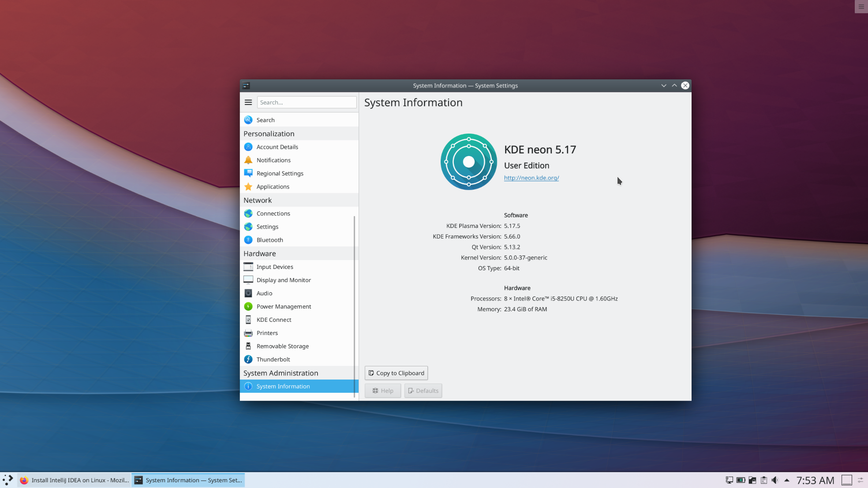Click the Qt Version value 5.13.2

512,247
